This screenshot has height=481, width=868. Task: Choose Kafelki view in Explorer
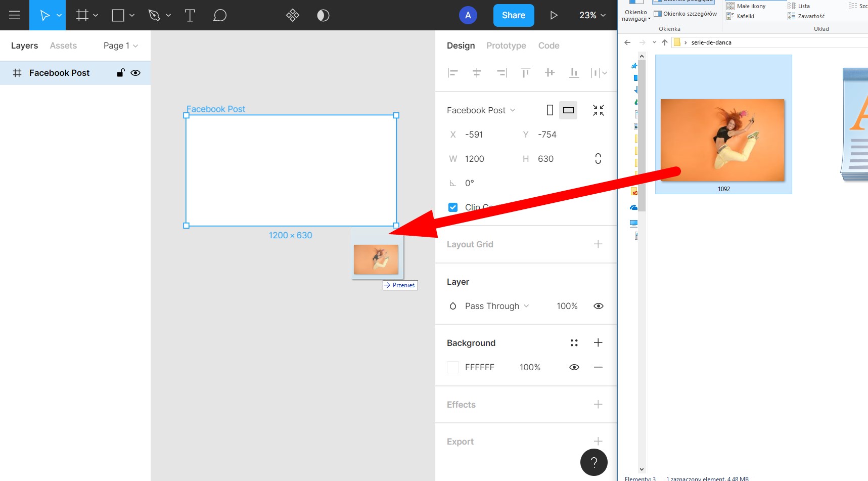741,16
